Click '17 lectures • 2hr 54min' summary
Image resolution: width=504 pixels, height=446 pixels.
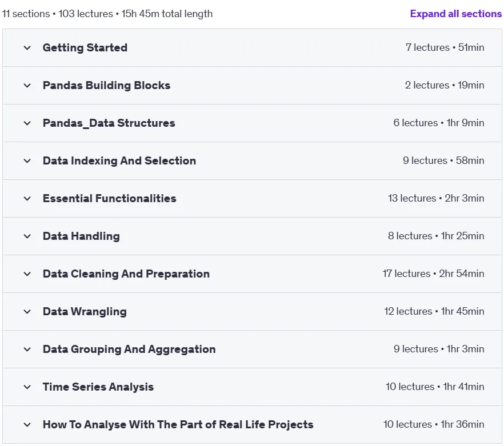[x=433, y=274]
